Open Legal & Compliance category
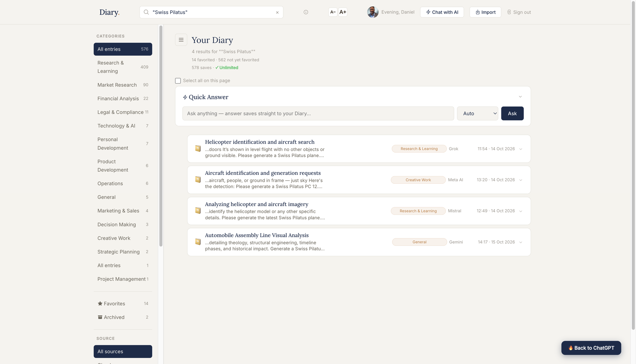The height and width of the screenshot is (364, 636). pos(123,112)
